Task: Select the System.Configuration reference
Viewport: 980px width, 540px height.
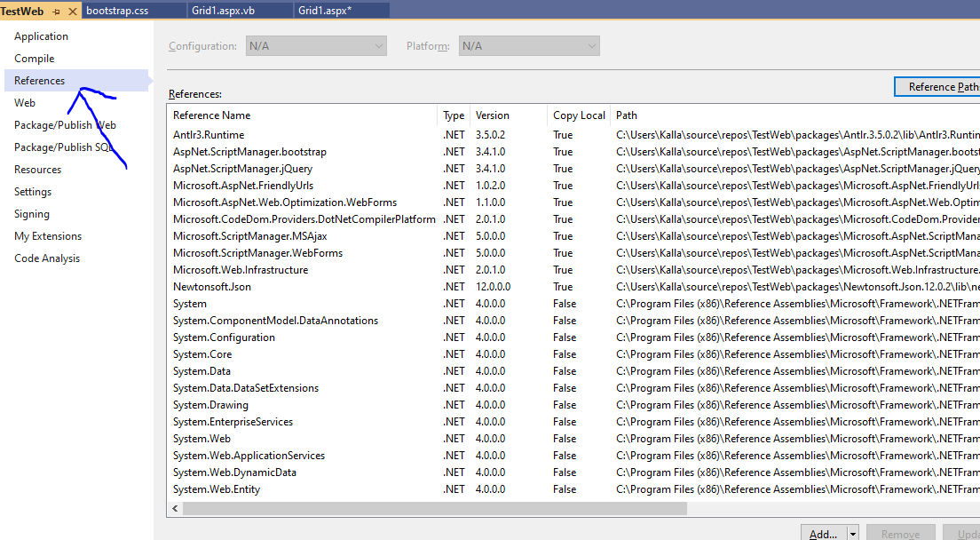Action: [x=224, y=337]
